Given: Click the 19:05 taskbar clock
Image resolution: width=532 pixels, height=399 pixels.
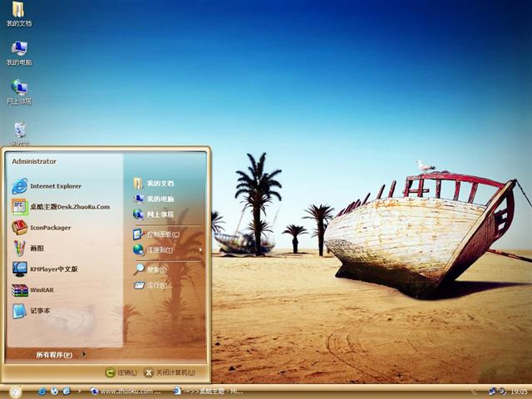Looking at the screenshot, I should [x=519, y=392].
